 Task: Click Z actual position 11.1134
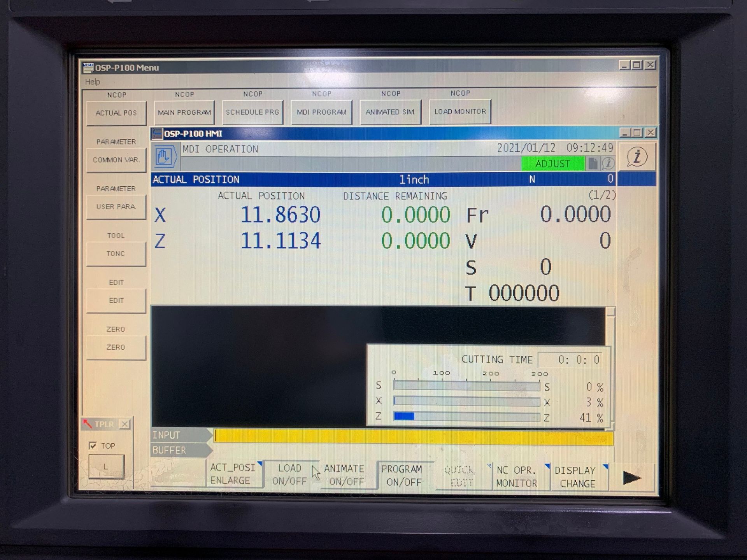click(281, 241)
